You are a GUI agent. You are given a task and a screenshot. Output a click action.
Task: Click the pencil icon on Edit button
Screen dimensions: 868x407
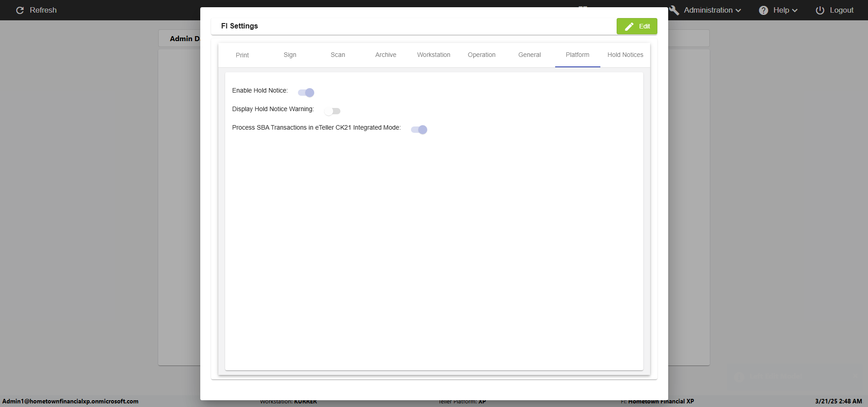pyautogui.click(x=629, y=27)
